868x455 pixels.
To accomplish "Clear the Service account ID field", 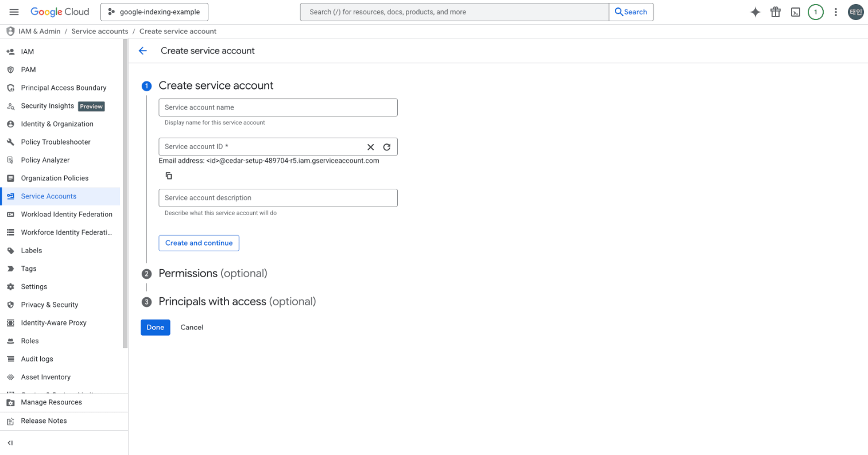I will tap(371, 147).
